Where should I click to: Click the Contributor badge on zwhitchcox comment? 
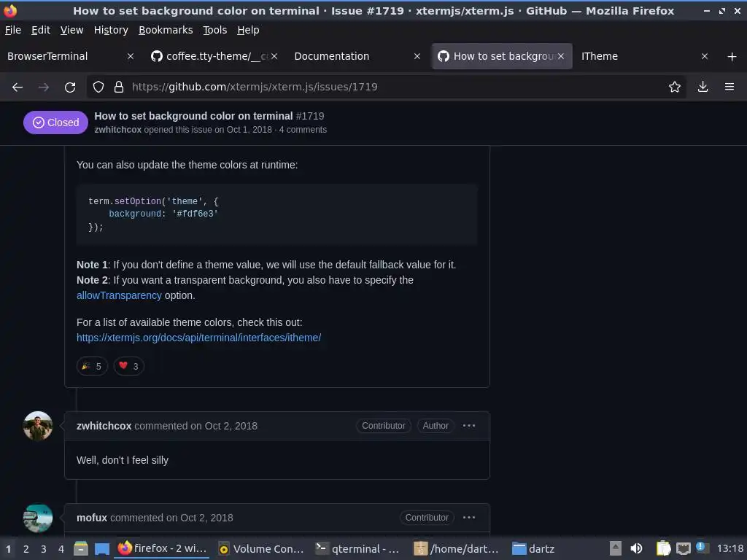384,426
